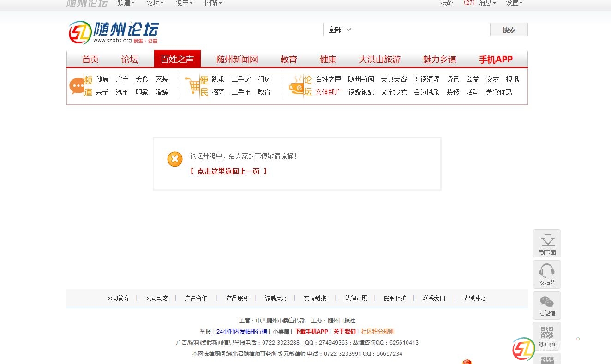611x364 pixels.
Task: Click the 便民 shopping cart icon
Action: [x=192, y=86]
